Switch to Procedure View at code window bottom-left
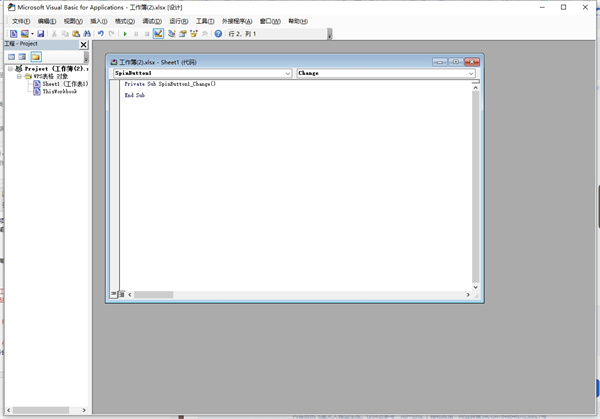 [114, 295]
